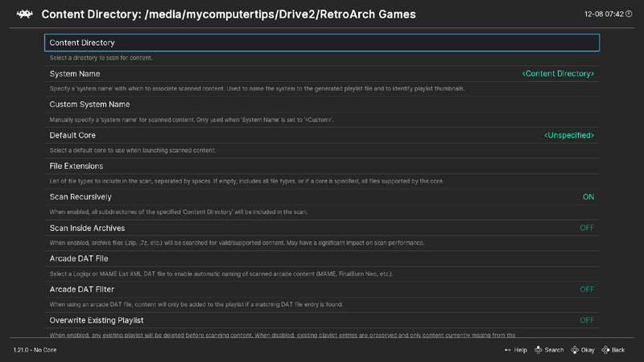644x362 pixels.
Task: Open the Arcade DAT File entry
Action: click(79, 259)
